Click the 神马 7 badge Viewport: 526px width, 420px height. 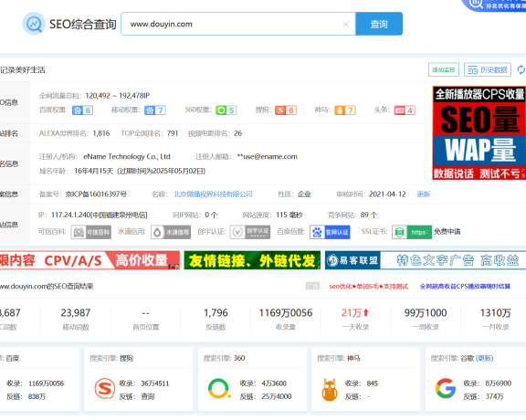345,110
